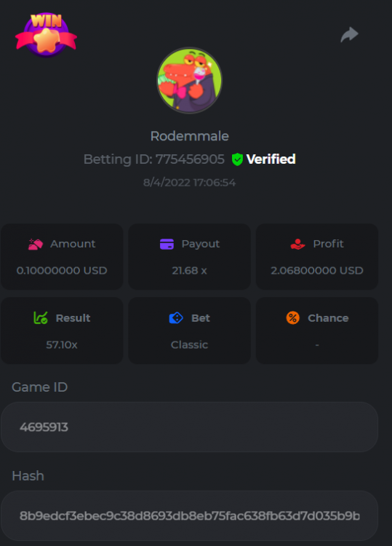Click the Betting ID 775456905 text
The height and width of the screenshot is (546, 392).
pos(154,159)
